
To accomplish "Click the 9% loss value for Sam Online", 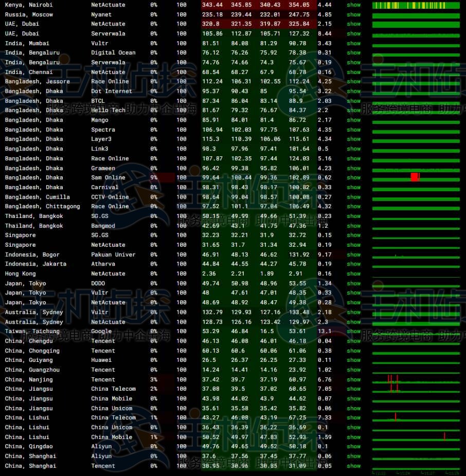I will point(154,177).
